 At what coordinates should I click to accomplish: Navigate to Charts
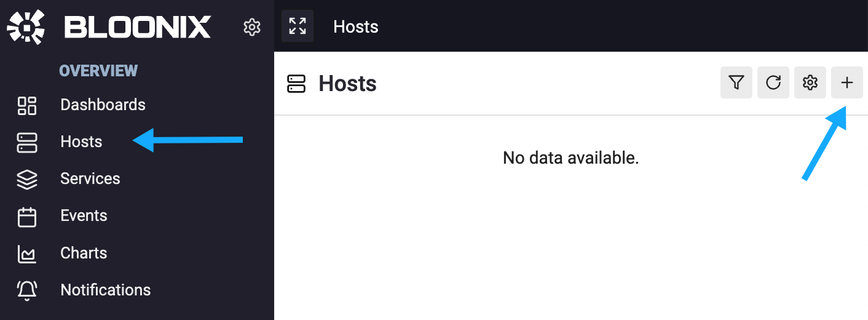[84, 253]
